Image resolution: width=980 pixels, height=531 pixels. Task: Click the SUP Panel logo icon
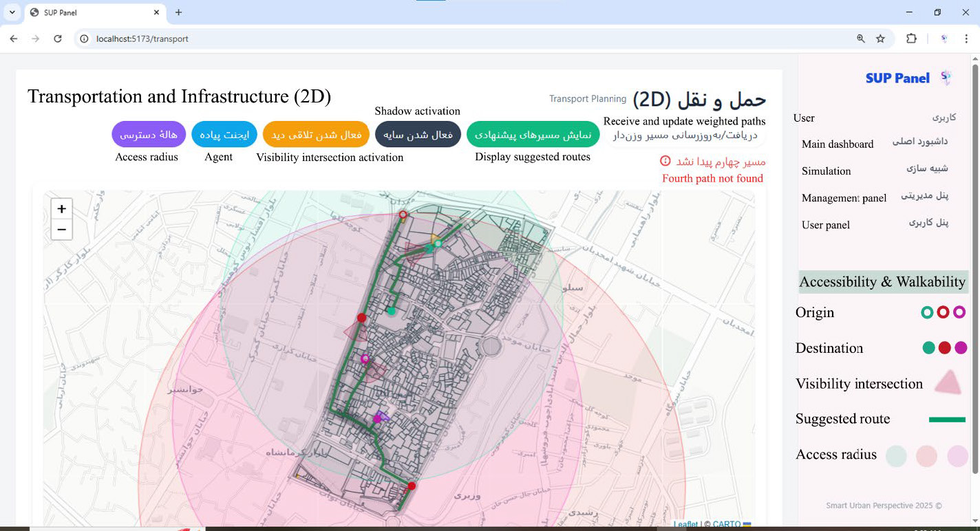[x=946, y=78]
